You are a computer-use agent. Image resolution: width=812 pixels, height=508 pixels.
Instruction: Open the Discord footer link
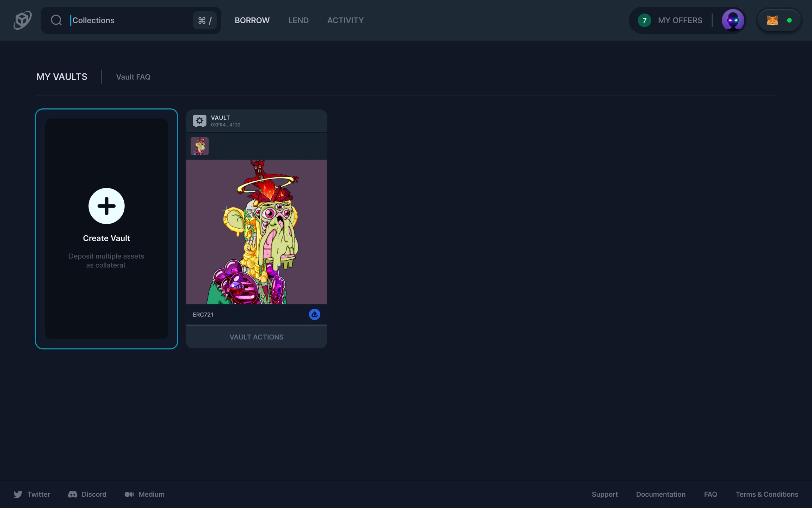(x=87, y=494)
